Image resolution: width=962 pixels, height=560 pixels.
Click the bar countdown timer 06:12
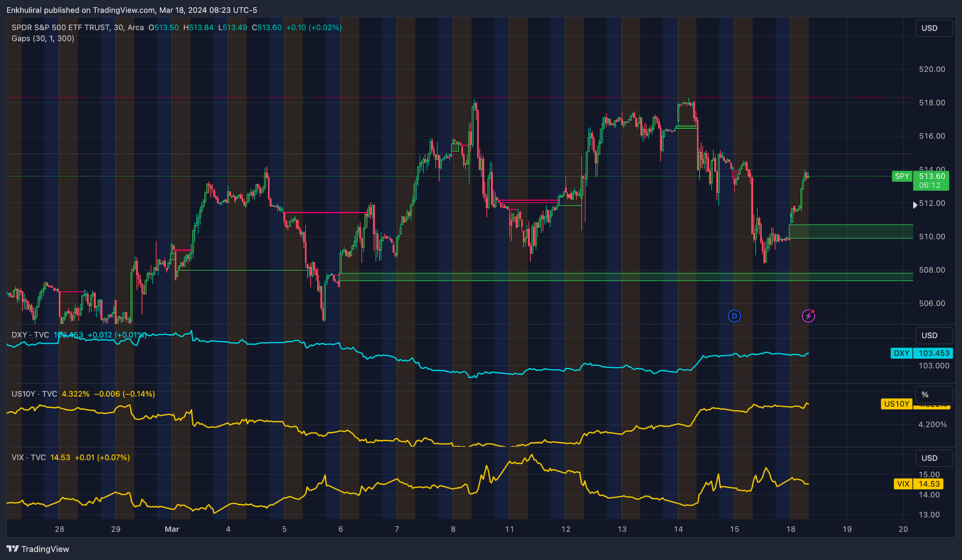point(930,186)
